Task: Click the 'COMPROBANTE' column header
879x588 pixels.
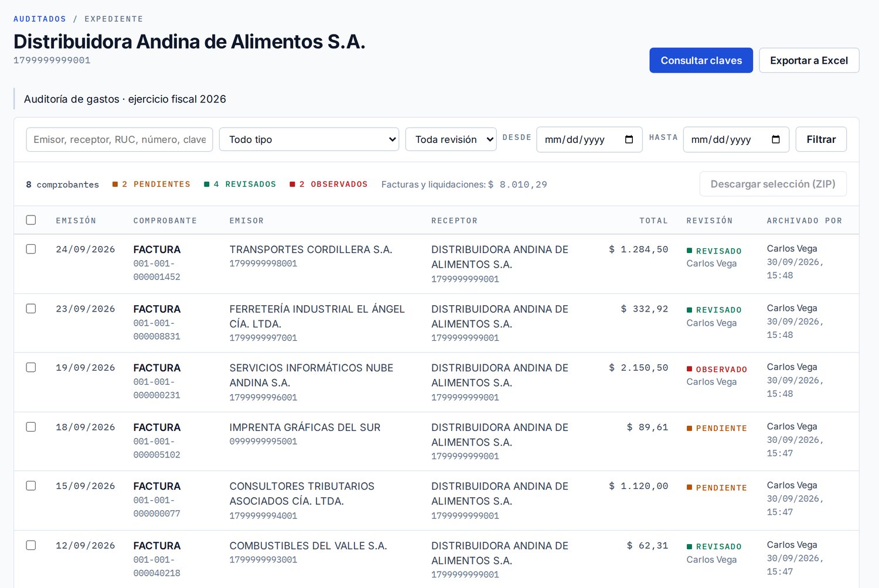Action: 165,221
